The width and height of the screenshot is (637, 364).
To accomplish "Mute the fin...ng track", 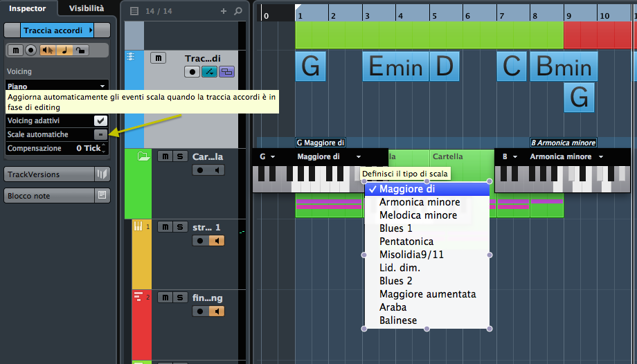I will tap(165, 298).
